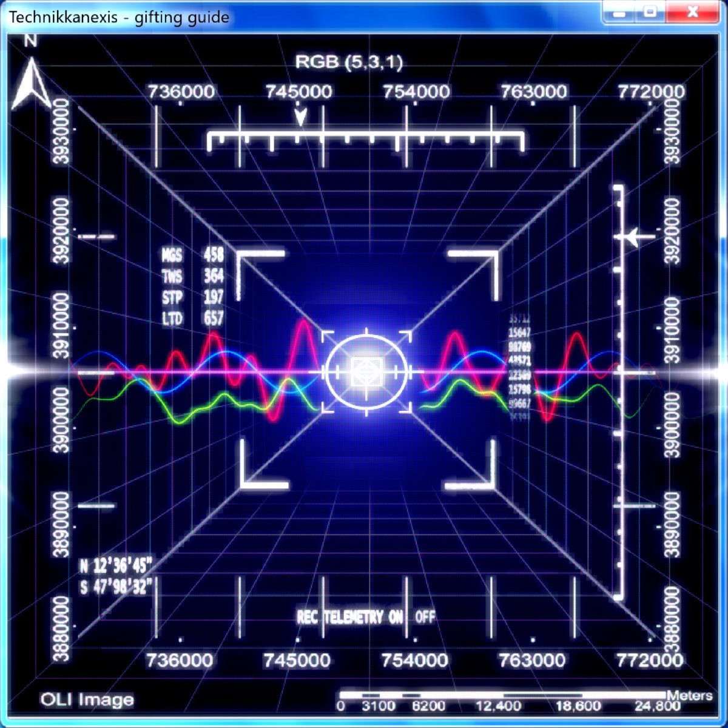Click the center crosshair reticle
Screen dimensions: 728x728
[x=366, y=371]
